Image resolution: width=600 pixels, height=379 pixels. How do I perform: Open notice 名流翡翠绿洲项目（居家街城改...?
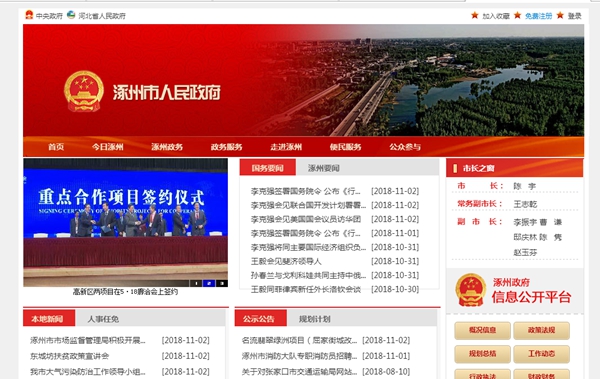point(299,340)
